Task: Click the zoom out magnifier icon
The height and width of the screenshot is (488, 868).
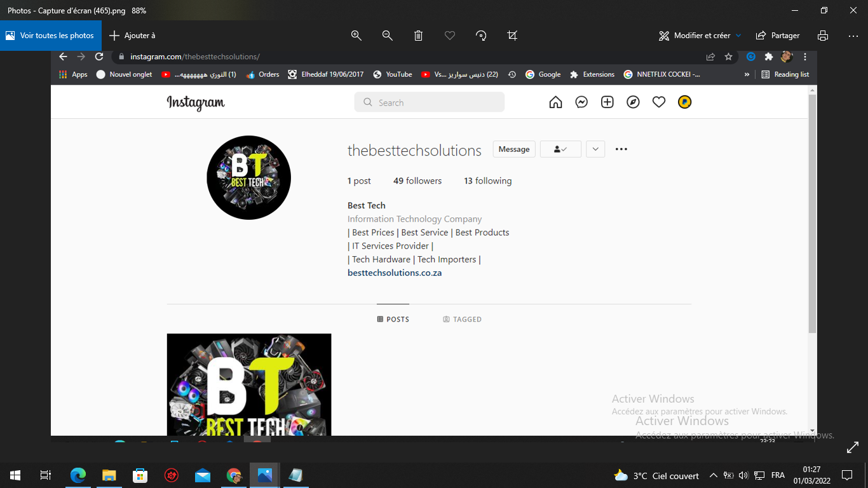Action: pos(388,36)
